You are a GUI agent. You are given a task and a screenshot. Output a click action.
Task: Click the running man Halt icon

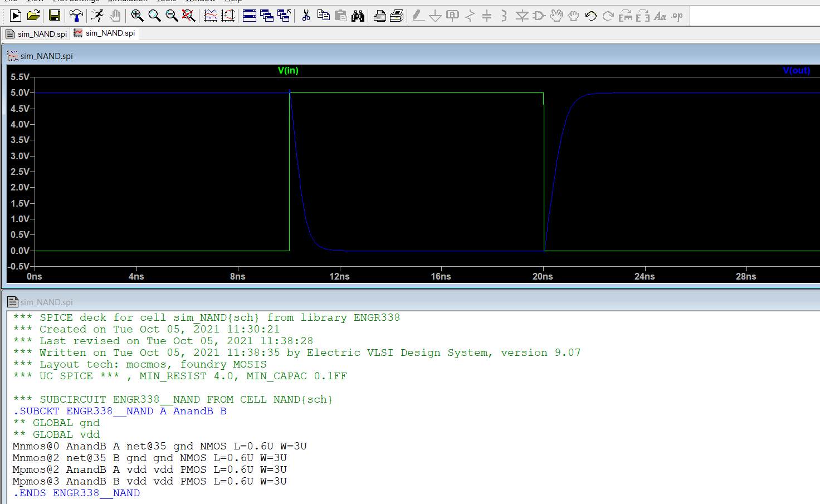click(97, 16)
